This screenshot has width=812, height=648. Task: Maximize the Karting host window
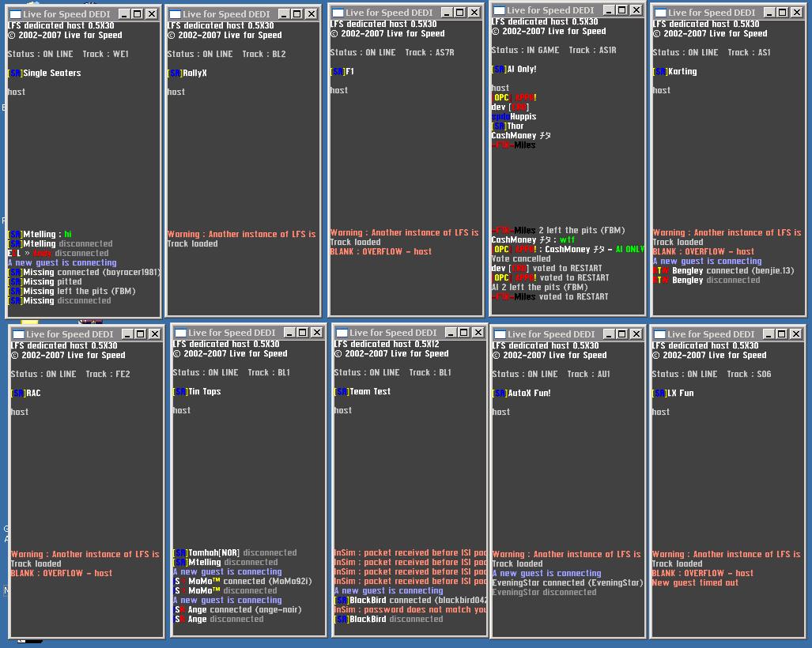(x=783, y=13)
